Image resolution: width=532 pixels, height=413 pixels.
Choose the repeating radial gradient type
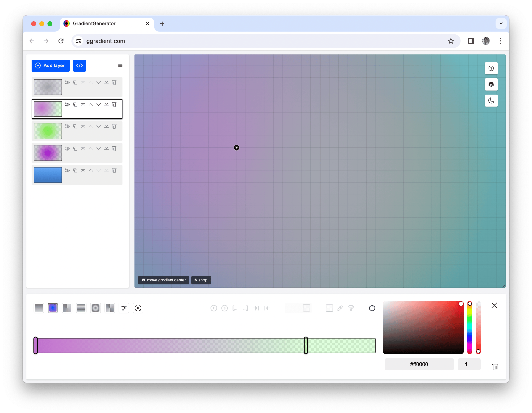click(x=95, y=308)
